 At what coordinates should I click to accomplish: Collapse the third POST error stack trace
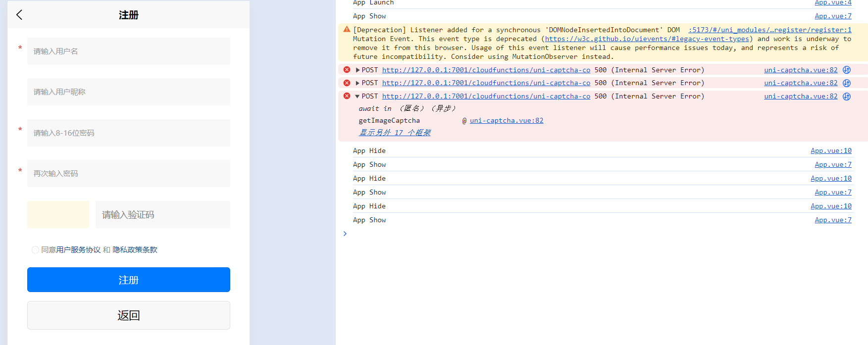tap(357, 96)
